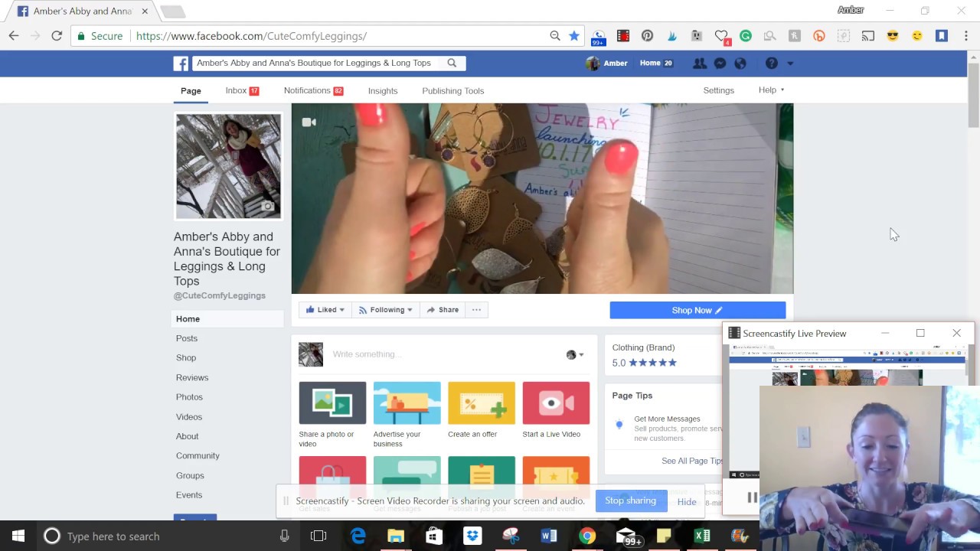Click the blue bookmark extension icon
The width and height of the screenshot is (980, 551).
pos(942,36)
